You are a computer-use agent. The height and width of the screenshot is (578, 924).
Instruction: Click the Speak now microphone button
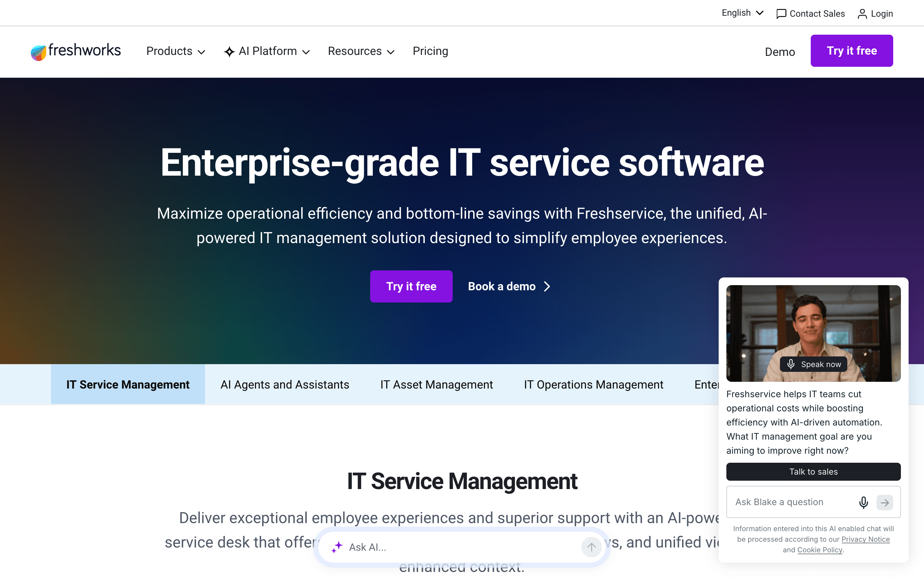tap(813, 364)
